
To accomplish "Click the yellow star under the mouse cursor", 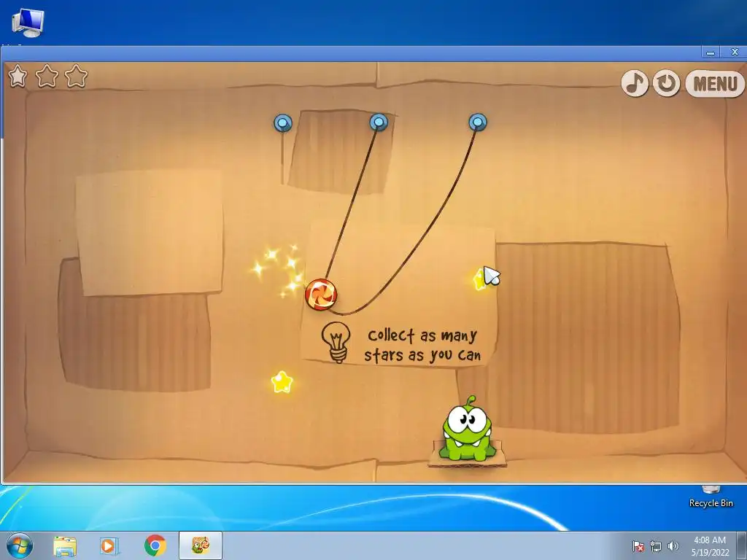I will [x=480, y=280].
